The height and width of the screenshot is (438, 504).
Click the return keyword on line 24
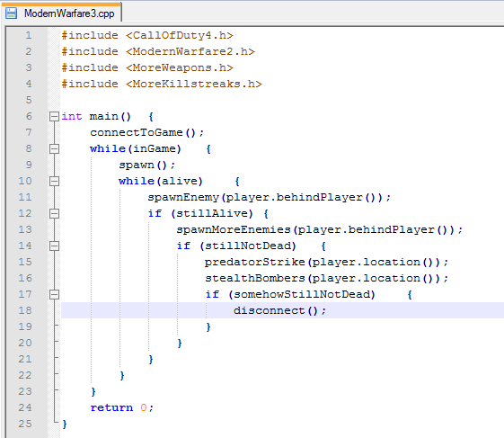tap(111, 407)
